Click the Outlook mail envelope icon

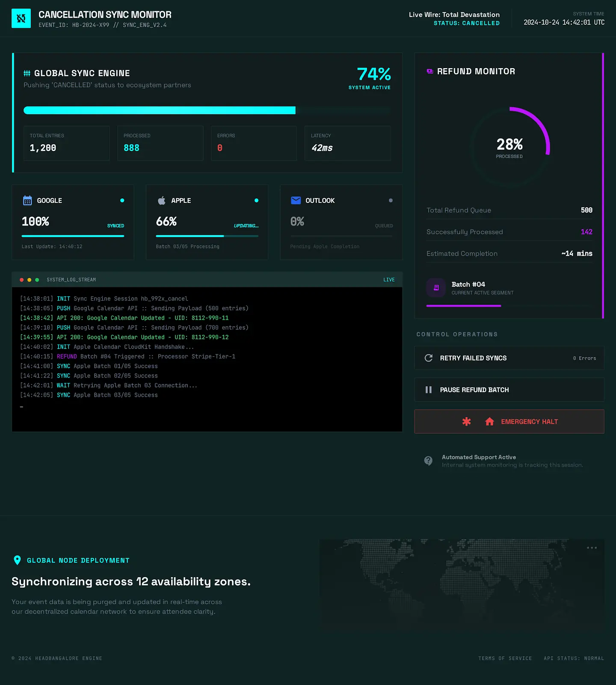(296, 200)
